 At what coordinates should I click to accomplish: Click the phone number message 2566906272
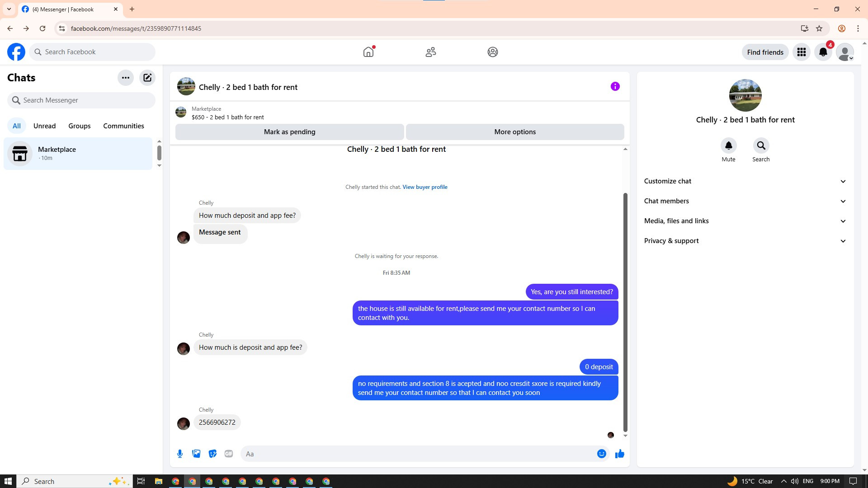[x=217, y=422]
